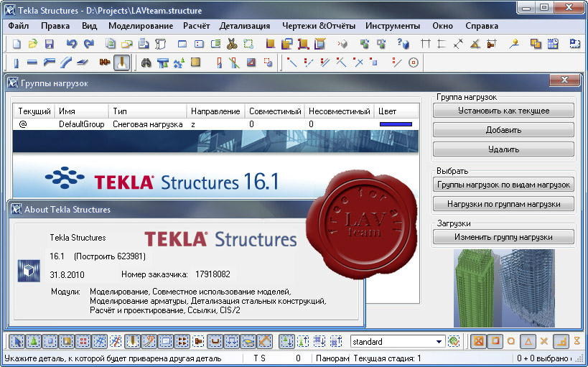Click the yellow pin icon in top toolbar

(515, 45)
